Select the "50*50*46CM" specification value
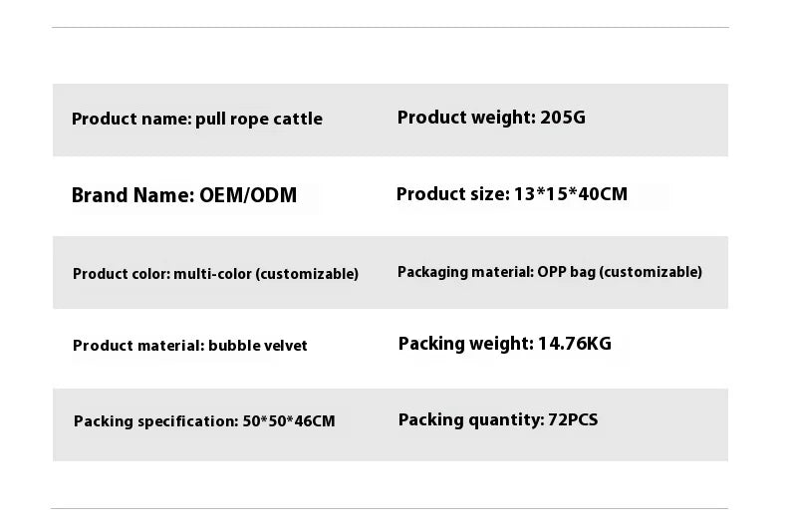The width and height of the screenshot is (787, 532). (x=289, y=421)
